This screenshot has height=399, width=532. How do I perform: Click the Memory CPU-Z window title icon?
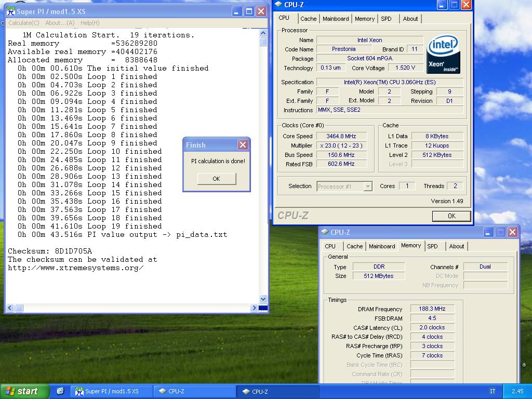pos(325,232)
